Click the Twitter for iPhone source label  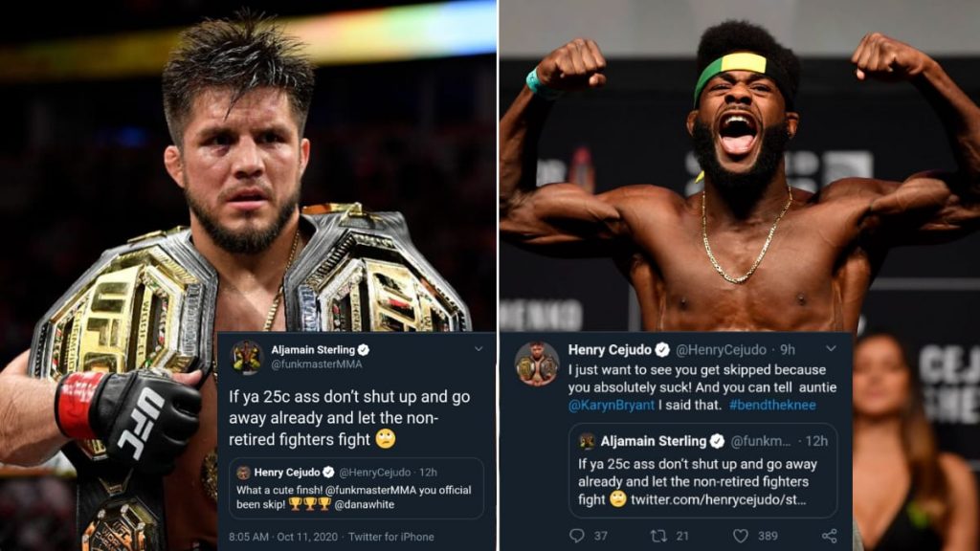(390, 537)
